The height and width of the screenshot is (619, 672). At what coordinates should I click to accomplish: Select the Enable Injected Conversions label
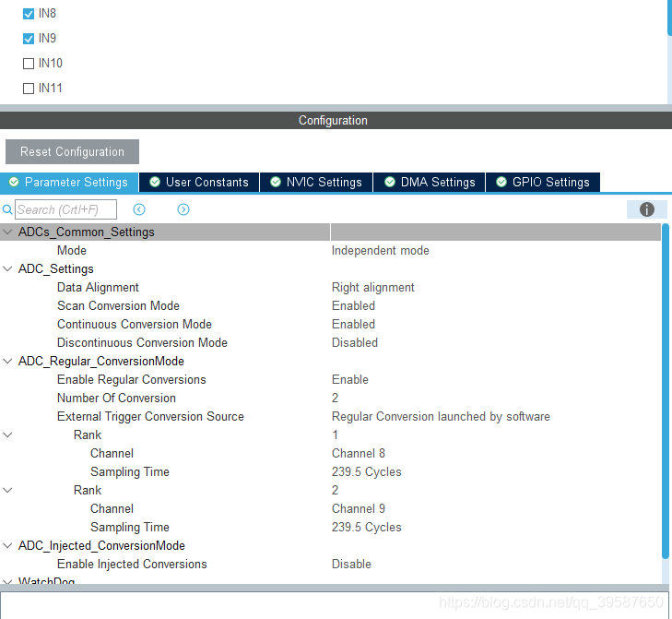pos(132,564)
